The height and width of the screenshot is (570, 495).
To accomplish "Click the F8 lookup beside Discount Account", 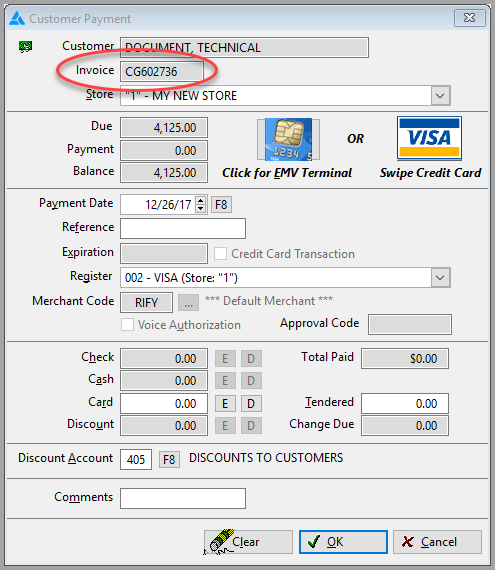I will [x=169, y=459].
